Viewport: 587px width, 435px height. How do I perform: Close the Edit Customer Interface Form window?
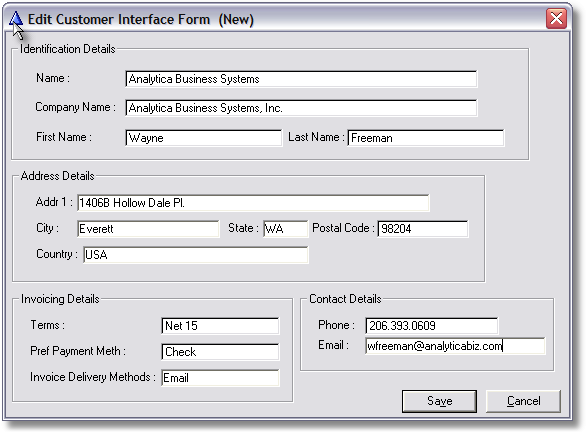click(x=556, y=18)
